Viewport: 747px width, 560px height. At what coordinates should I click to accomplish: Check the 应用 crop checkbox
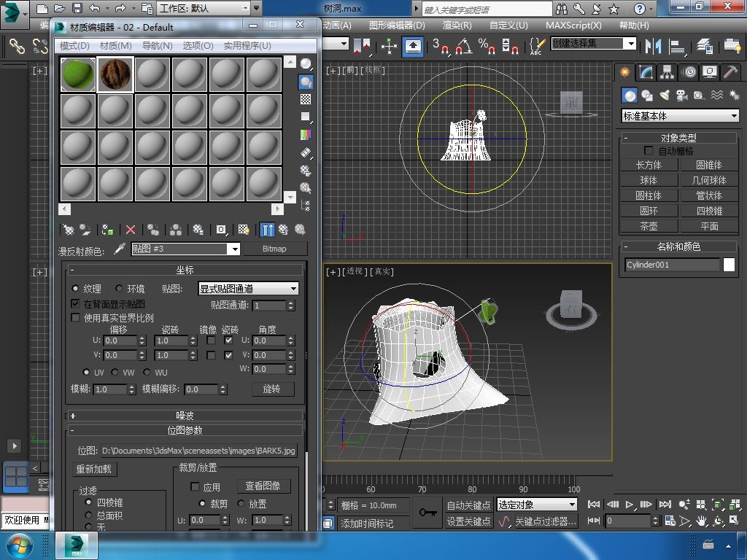click(x=194, y=486)
